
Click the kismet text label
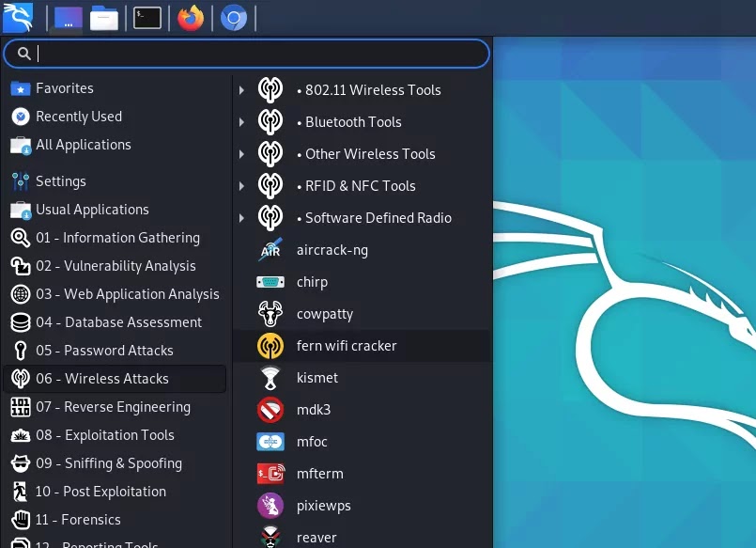coord(317,378)
